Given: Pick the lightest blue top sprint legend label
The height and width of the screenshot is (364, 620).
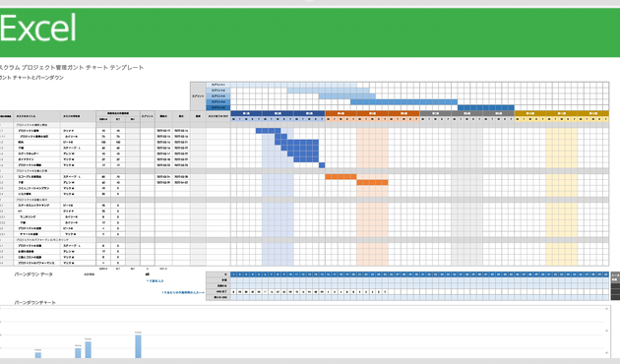Looking at the screenshot, I should click(x=217, y=85).
